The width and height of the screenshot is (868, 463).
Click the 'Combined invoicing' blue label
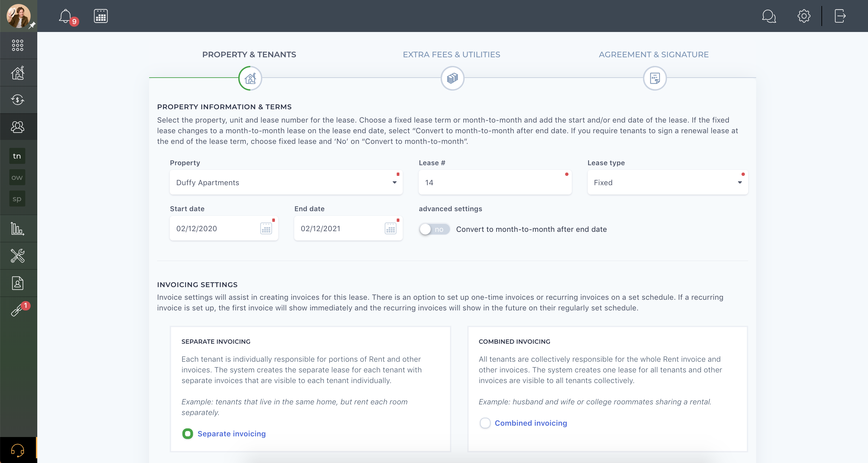tap(531, 423)
